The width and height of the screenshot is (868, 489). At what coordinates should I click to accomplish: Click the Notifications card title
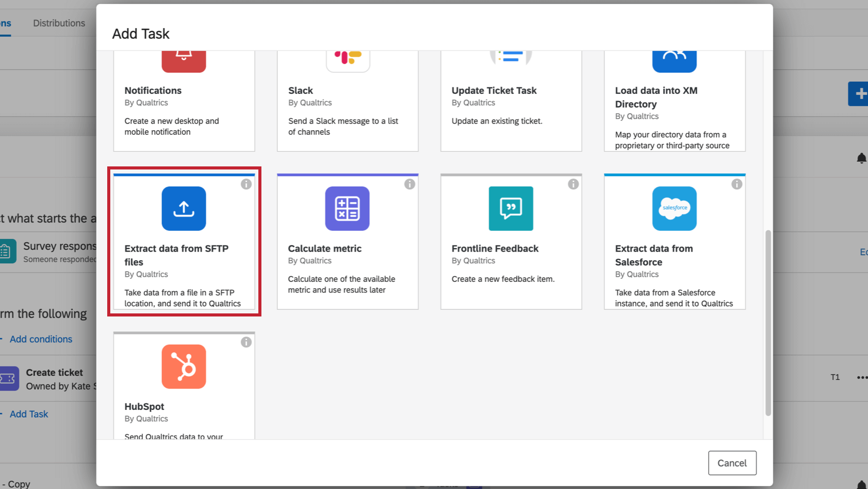153,90
